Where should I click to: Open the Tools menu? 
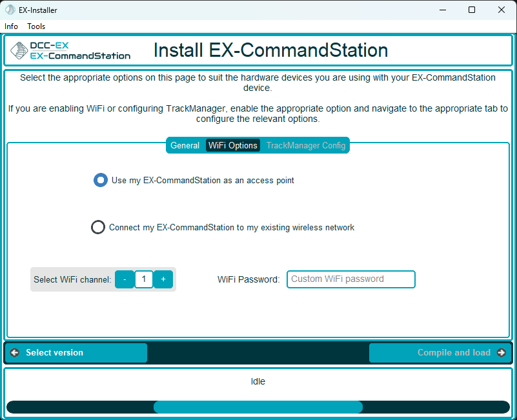(36, 26)
